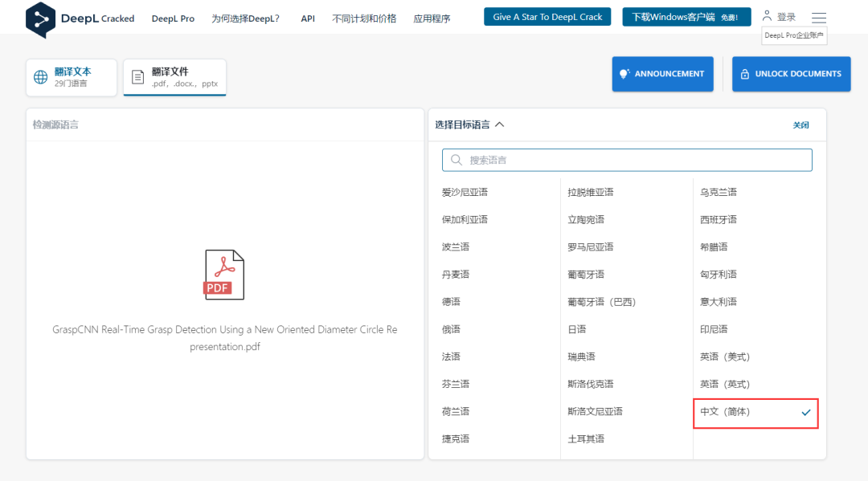This screenshot has width=868, height=481.
Task: Switch to 翻译文件 tab
Action: point(174,77)
